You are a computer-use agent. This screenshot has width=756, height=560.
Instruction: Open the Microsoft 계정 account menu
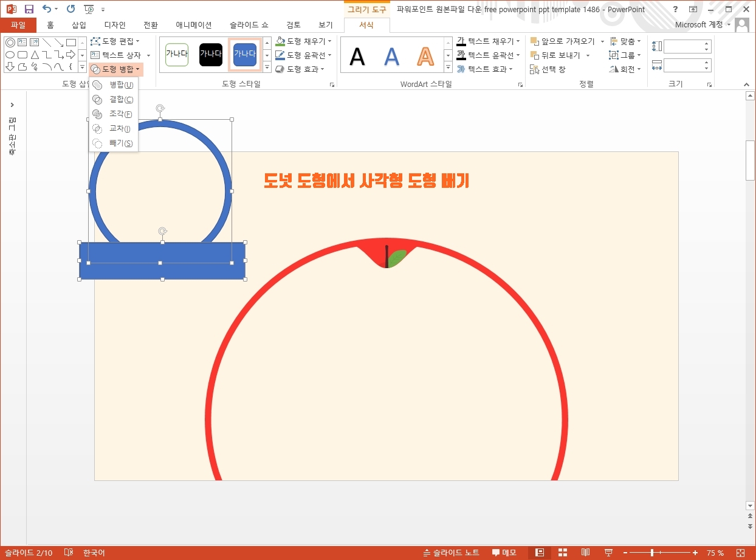point(703,25)
